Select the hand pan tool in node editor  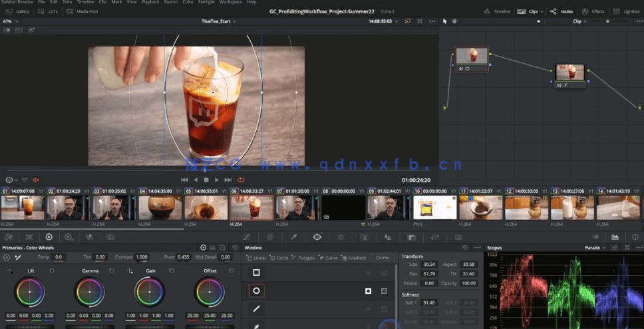[454, 21]
